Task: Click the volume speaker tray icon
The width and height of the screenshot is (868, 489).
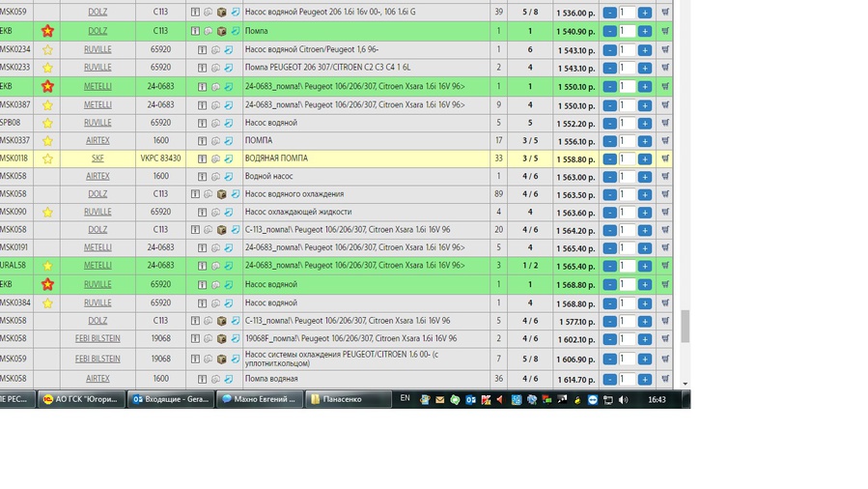Action: tap(624, 400)
